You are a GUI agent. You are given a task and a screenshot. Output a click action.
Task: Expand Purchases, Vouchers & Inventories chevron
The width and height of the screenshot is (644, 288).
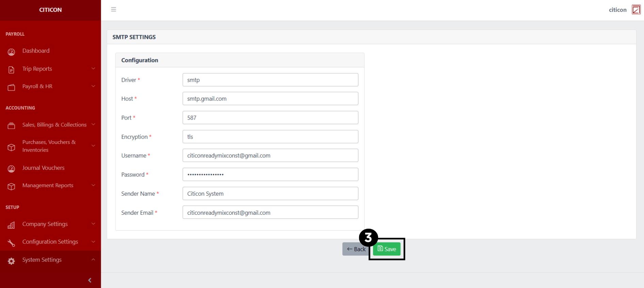point(93,146)
